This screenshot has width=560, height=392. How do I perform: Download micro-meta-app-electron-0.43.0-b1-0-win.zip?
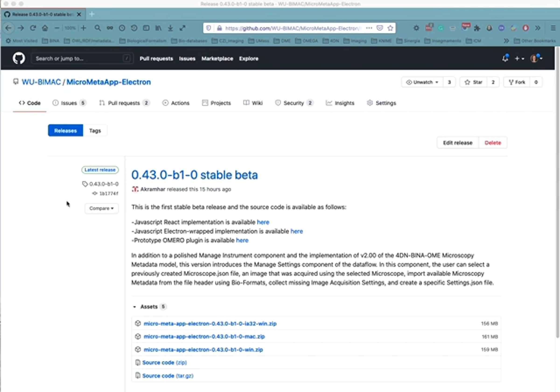point(203,350)
